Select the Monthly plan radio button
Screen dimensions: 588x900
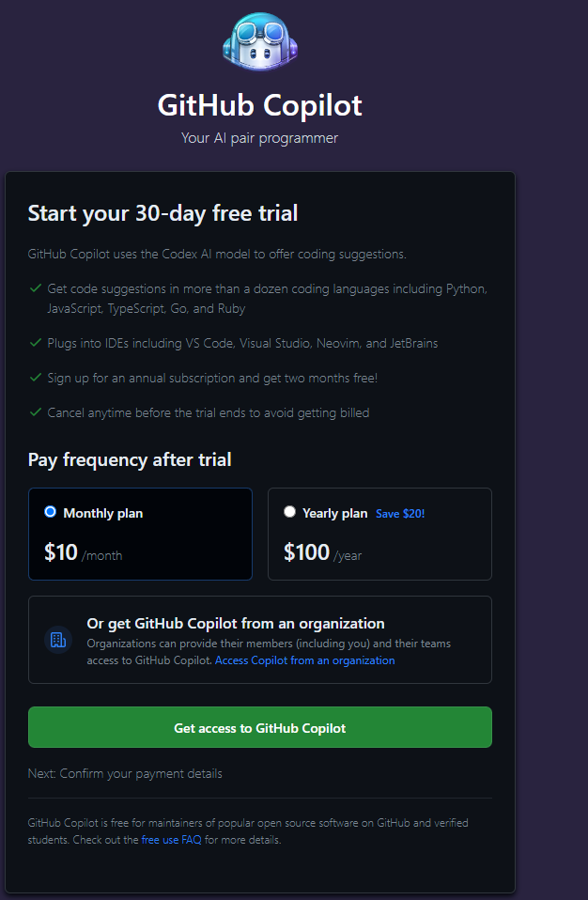point(51,512)
